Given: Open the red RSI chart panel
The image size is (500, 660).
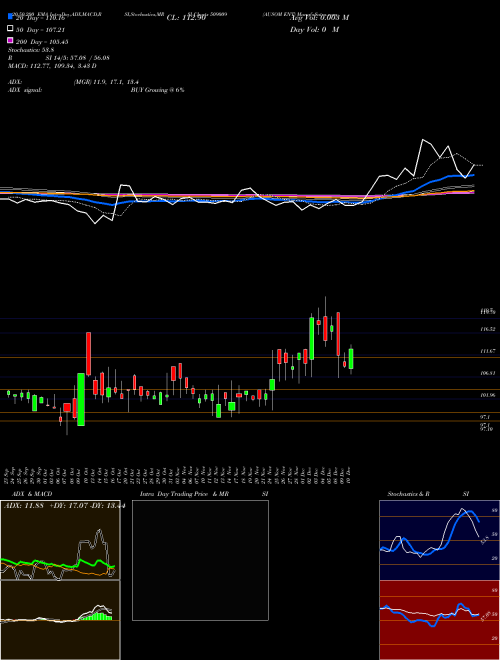Looking at the screenshot, I should (439, 620).
